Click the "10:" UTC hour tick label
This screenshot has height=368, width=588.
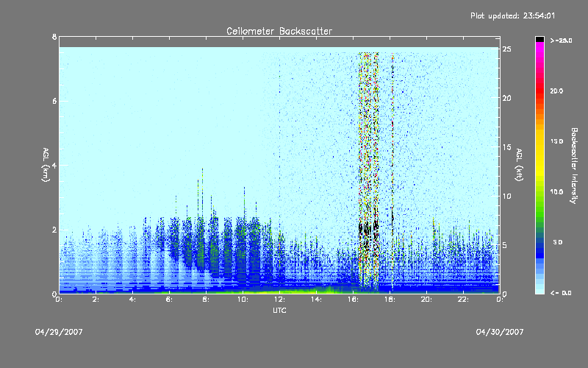click(243, 300)
